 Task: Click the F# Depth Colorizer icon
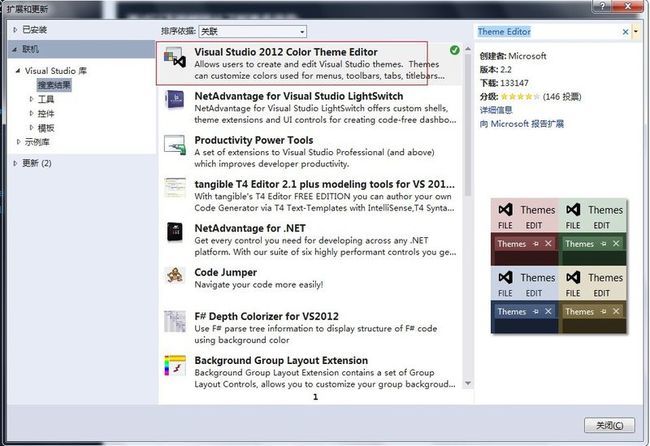tap(175, 321)
